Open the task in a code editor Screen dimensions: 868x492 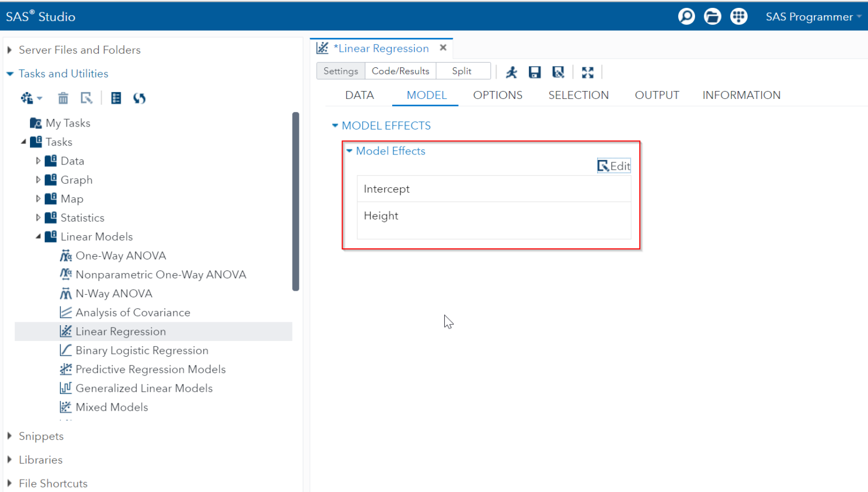point(558,72)
